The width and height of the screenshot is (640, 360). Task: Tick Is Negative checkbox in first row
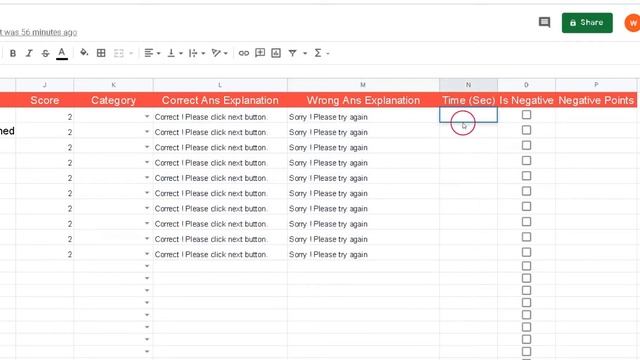[527, 115]
